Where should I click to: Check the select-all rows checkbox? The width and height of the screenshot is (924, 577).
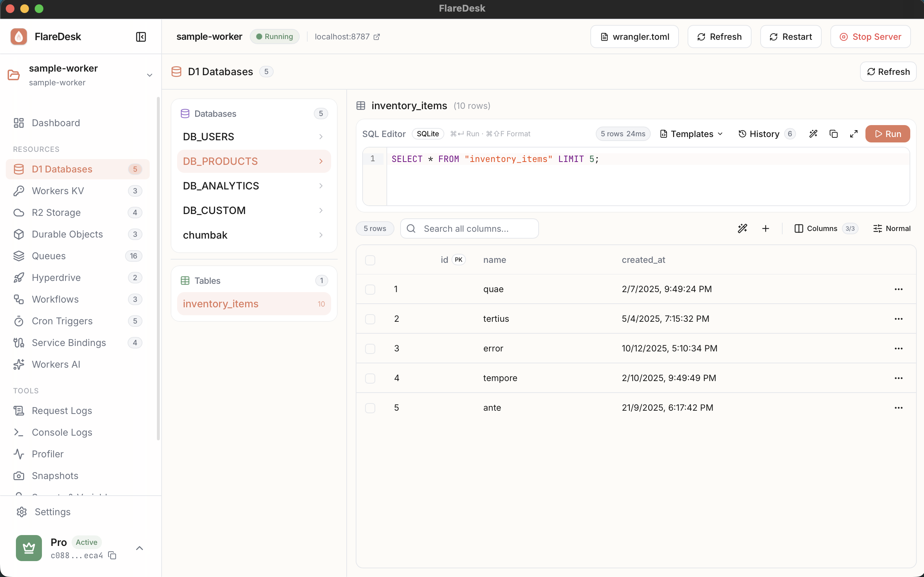pos(370,260)
